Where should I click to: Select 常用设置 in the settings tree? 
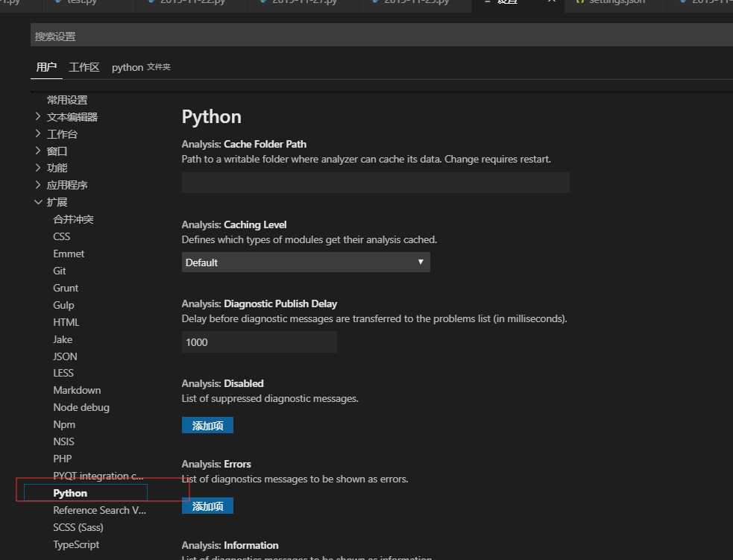click(67, 100)
